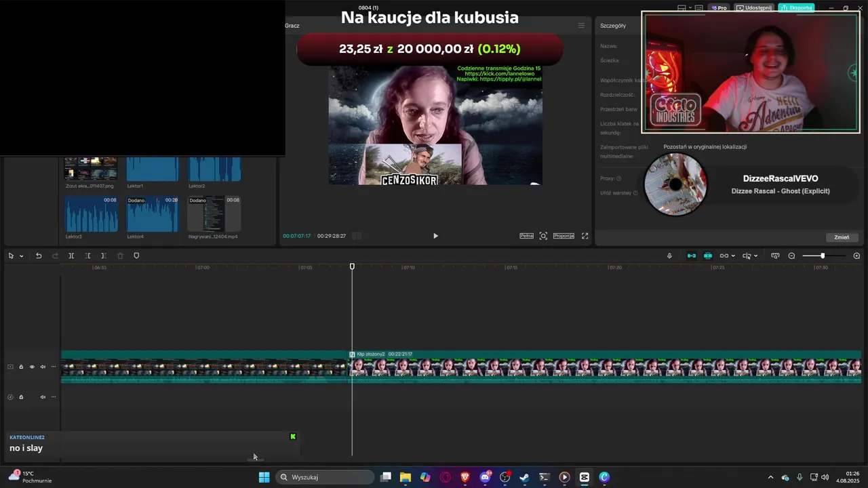Open the Brave browser from taskbar
Image resolution: width=868 pixels, height=488 pixels.
point(465,477)
